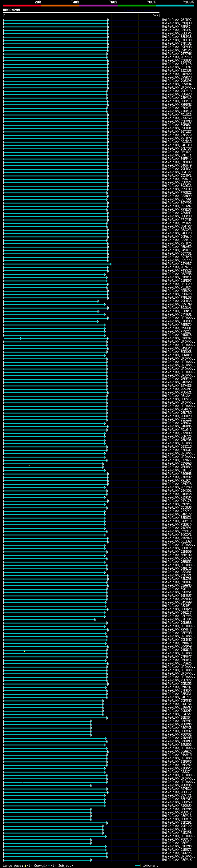
Task: Open hit UniRef100_A9P9X4
Action: (177, 26)
